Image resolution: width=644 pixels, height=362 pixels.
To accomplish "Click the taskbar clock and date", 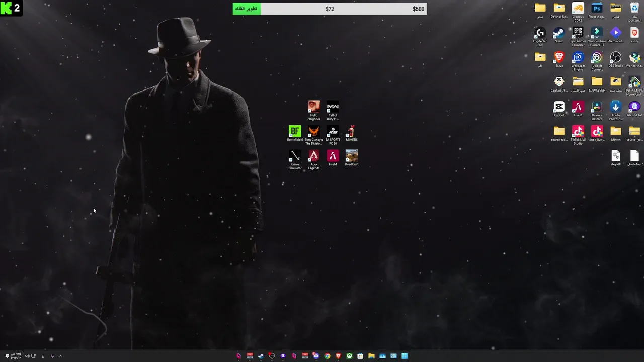I will click(16, 356).
